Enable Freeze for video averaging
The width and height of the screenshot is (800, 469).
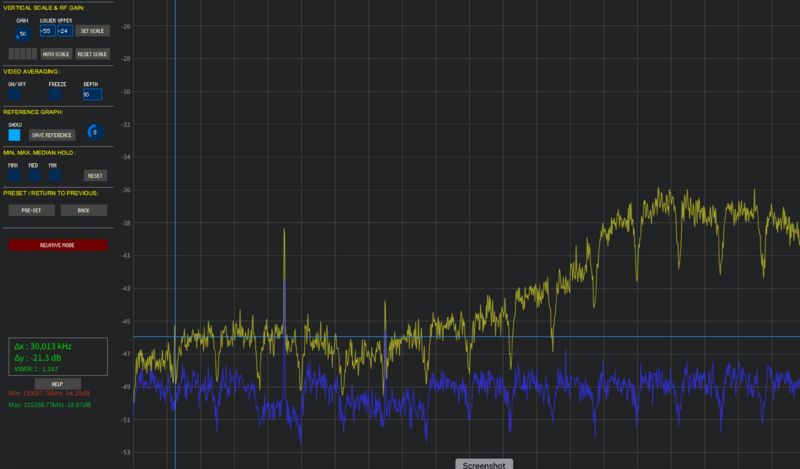pos(56,95)
